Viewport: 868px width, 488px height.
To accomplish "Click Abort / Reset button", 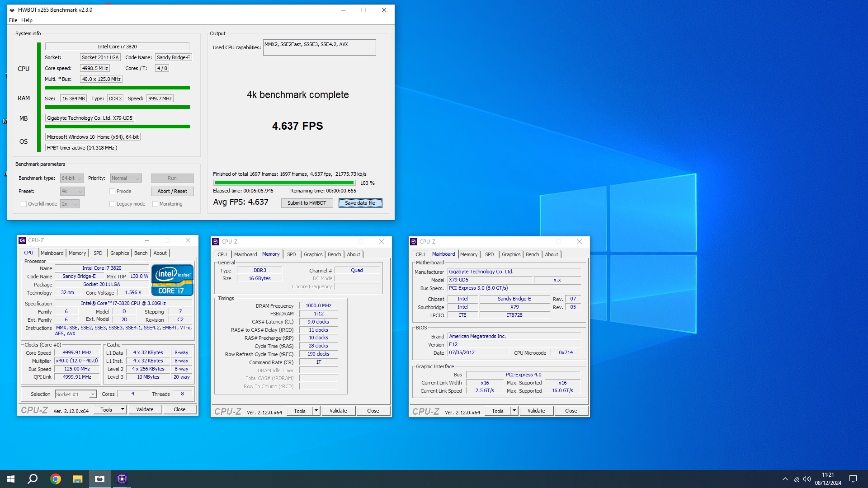I will point(172,191).
